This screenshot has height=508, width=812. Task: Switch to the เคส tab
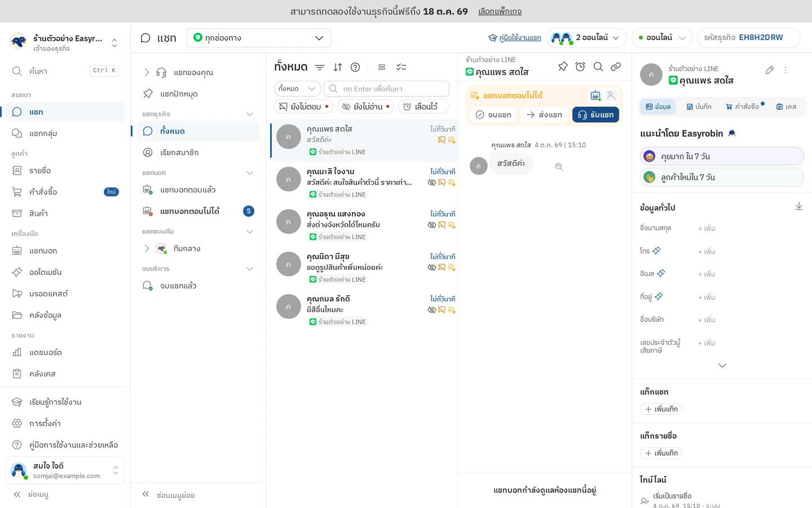tap(786, 107)
